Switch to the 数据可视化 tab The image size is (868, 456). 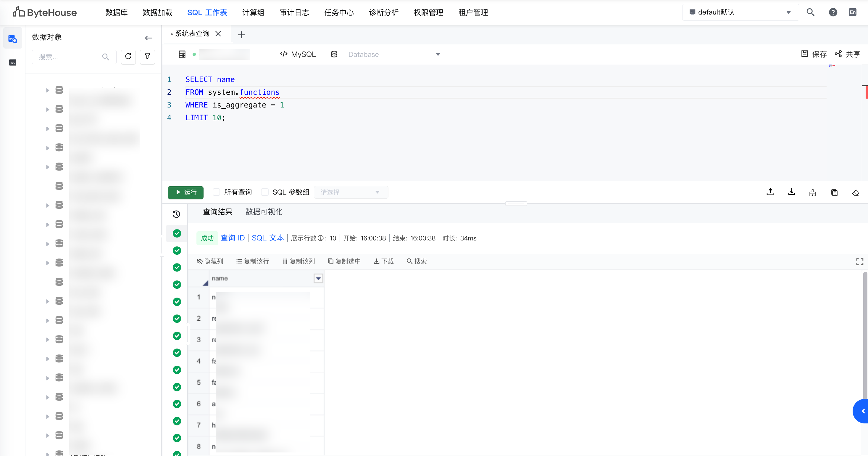pyautogui.click(x=264, y=212)
